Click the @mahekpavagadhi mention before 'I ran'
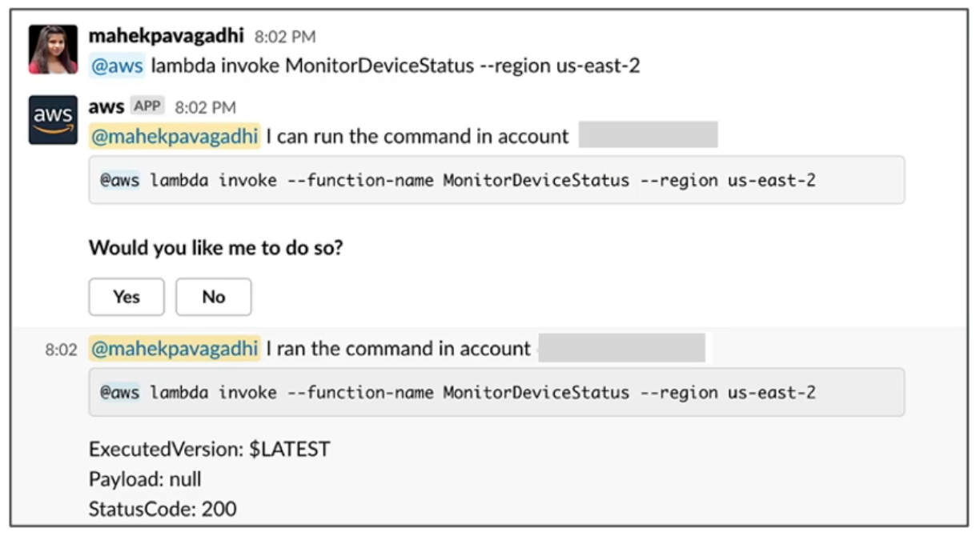This screenshot has width=980, height=536. pyautogui.click(x=174, y=348)
